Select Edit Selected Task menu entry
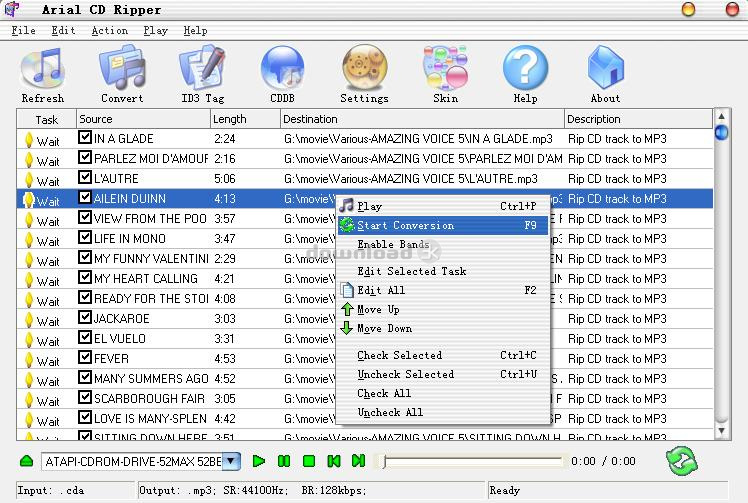The width and height of the screenshot is (748, 503). (443, 271)
